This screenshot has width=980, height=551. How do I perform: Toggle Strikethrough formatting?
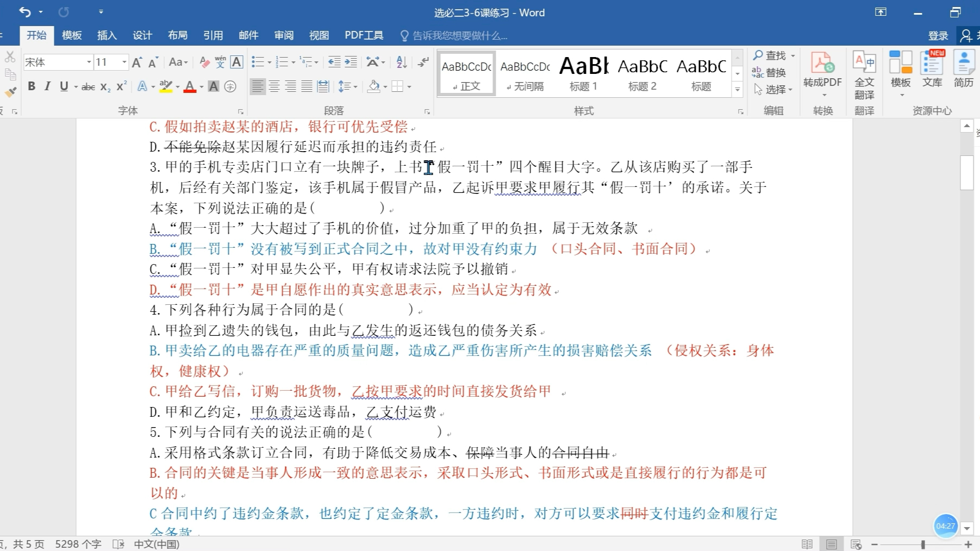[88, 86]
